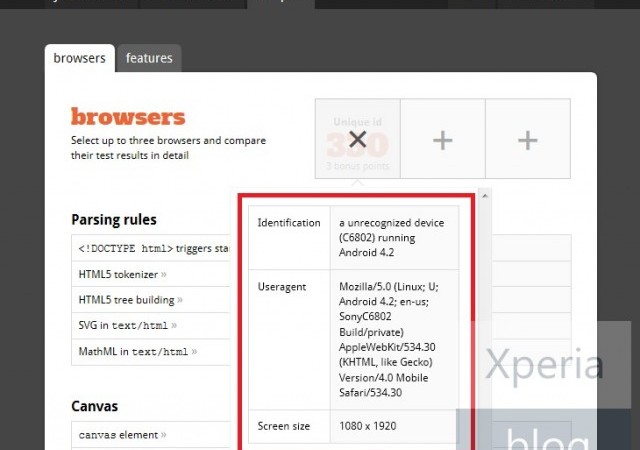This screenshot has height=450, width=640.
Task: Add a browser in the middle plus slot
Action: tap(442, 141)
